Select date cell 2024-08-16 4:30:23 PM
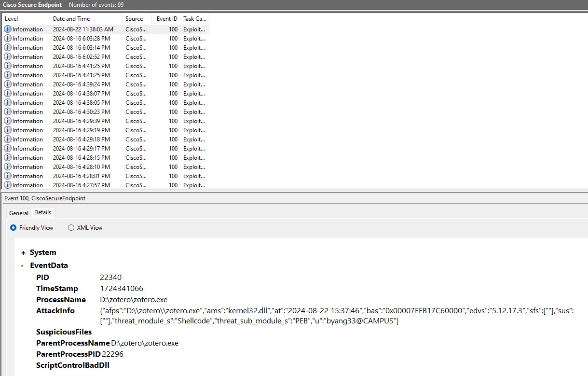 click(x=82, y=112)
